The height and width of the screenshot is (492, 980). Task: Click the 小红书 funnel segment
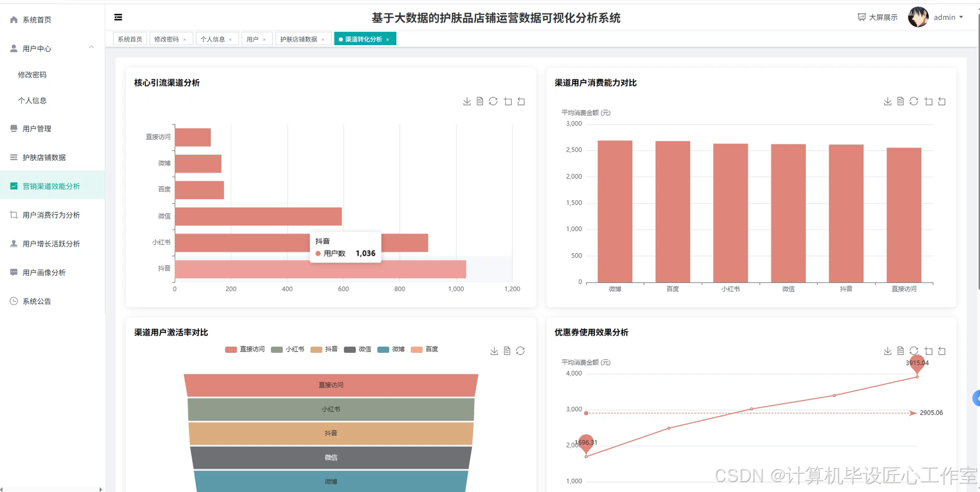pos(331,409)
